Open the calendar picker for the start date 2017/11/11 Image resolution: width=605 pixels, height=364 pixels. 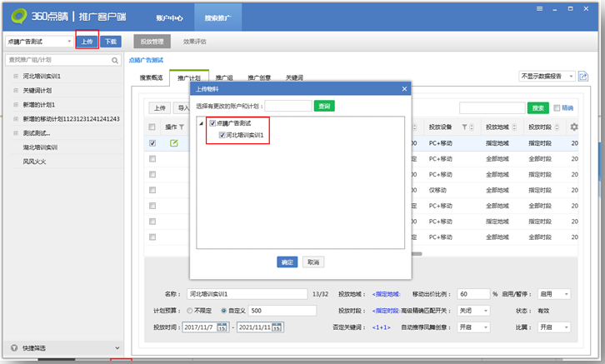click(x=222, y=327)
